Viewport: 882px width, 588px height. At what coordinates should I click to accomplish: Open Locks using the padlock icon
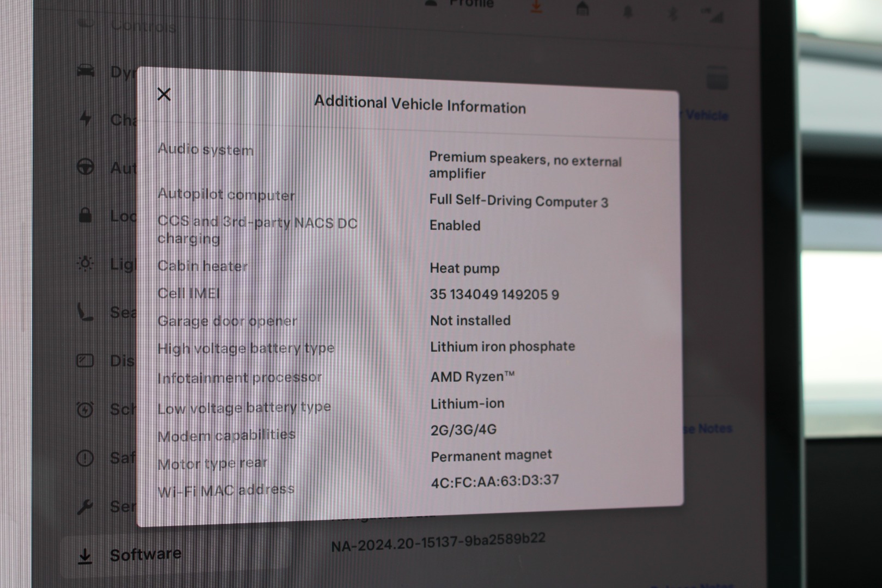click(x=85, y=215)
